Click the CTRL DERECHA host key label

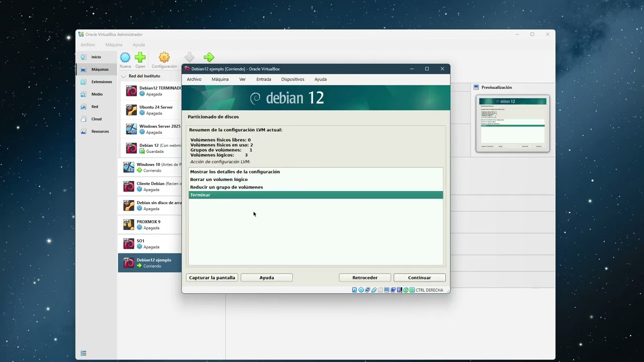point(430,290)
